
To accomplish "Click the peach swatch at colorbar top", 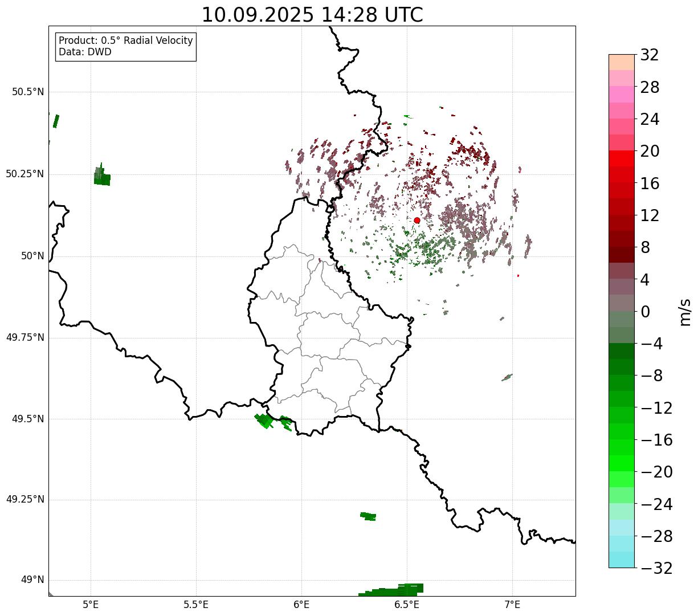I will 622,62.
